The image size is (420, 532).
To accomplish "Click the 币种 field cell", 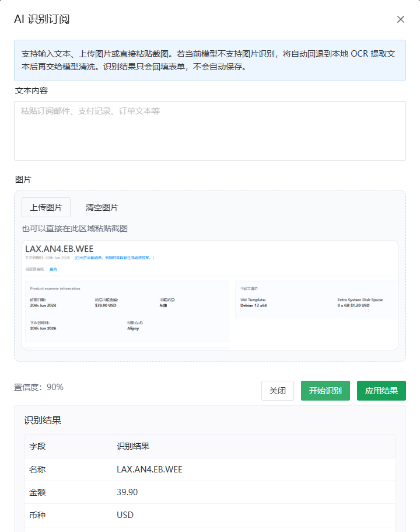I will tap(37, 515).
